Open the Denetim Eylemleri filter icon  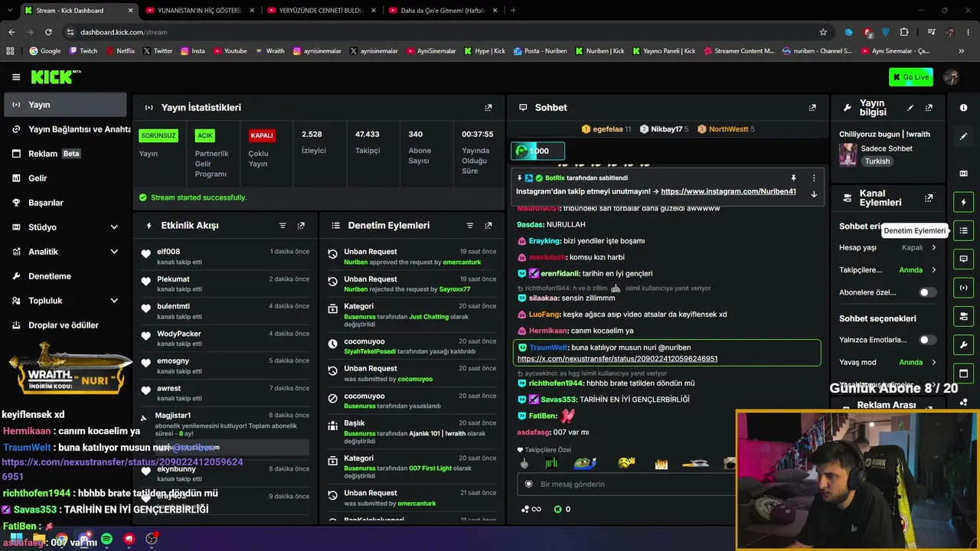[470, 226]
